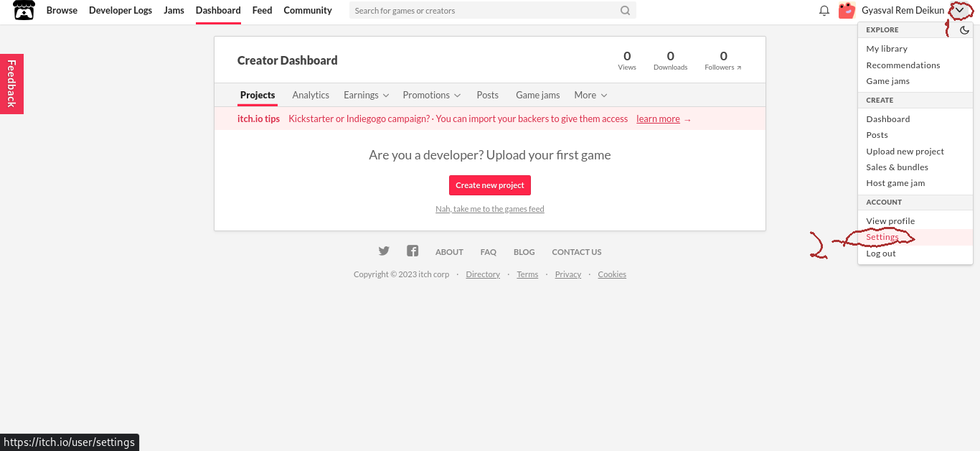This screenshot has height=451, width=980.
Task: Select Dashboard in top navigation
Action: point(218,10)
